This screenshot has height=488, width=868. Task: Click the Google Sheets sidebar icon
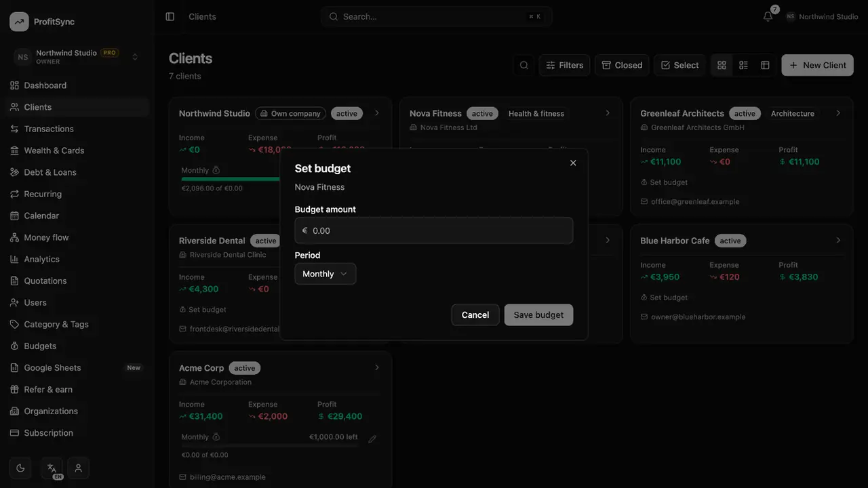pos(14,367)
